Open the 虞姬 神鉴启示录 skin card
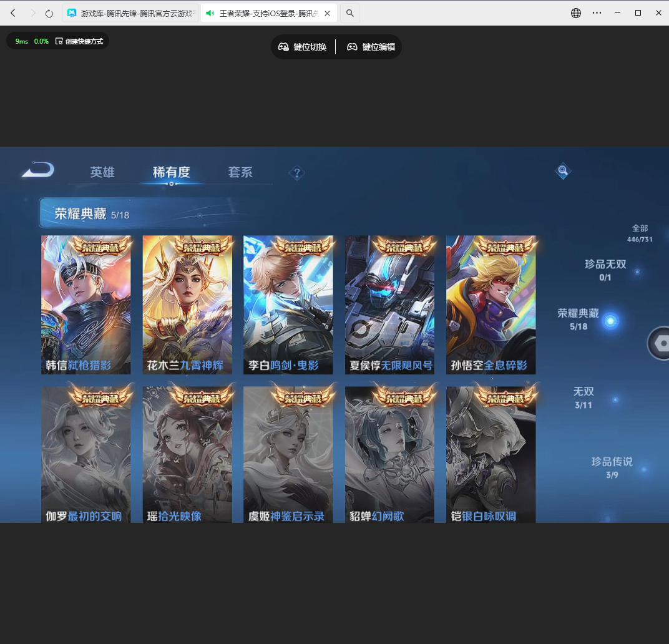 [x=288, y=454]
